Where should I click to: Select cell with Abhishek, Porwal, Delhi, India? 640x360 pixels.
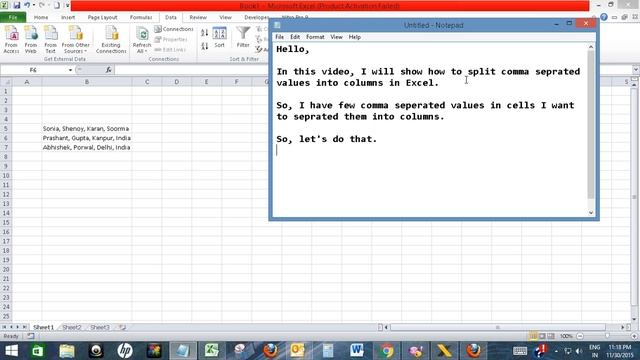pos(87,147)
